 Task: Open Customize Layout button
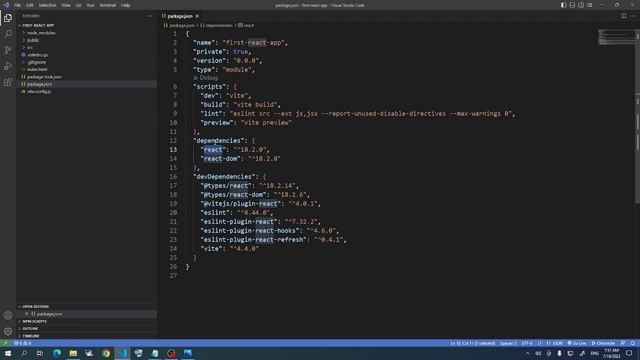[590, 5]
